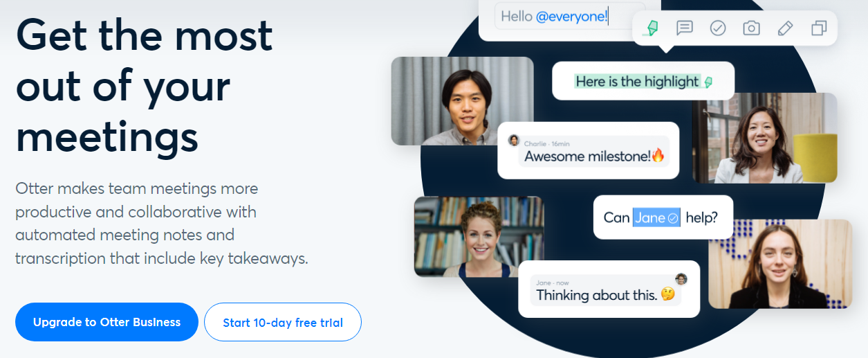Click the checkmark inside the Jane tag
The width and height of the screenshot is (868, 358).
coord(673,217)
